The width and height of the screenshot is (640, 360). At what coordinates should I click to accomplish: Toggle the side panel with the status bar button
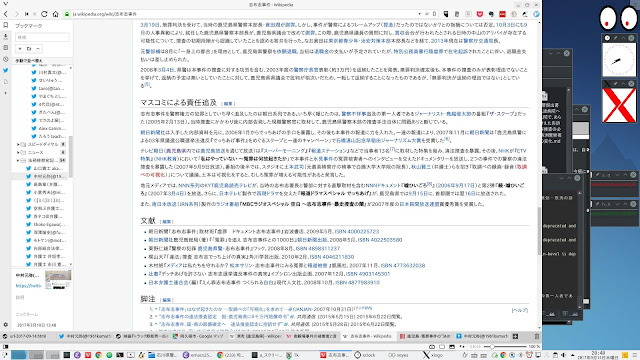[5, 347]
